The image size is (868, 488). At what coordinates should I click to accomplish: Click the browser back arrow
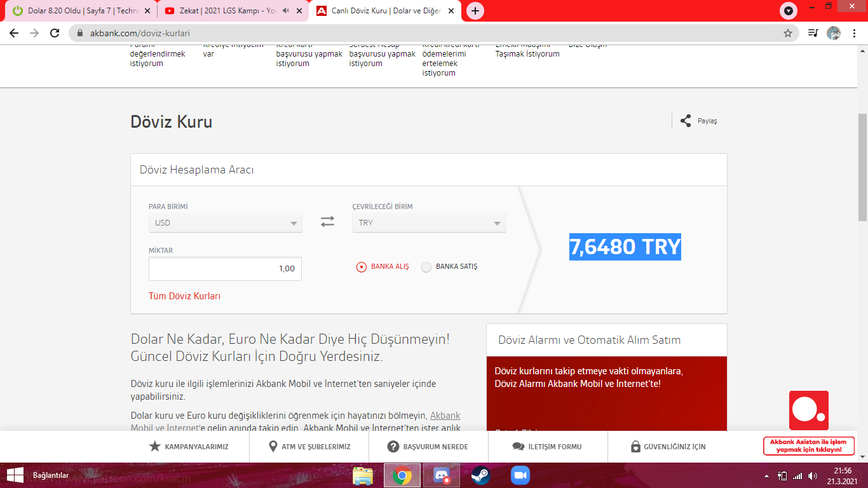point(14,33)
